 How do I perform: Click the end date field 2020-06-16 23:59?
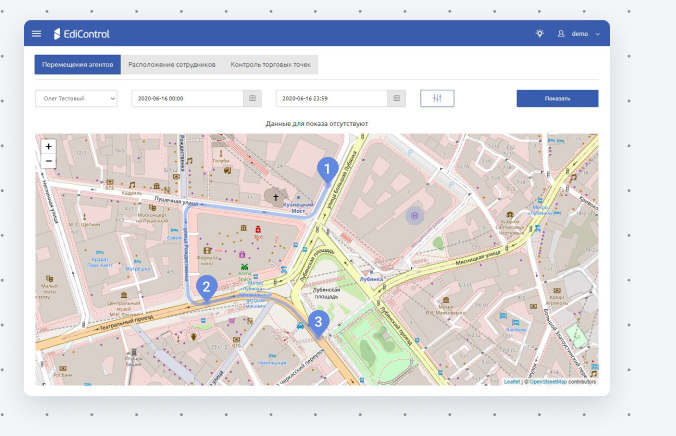point(333,98)
